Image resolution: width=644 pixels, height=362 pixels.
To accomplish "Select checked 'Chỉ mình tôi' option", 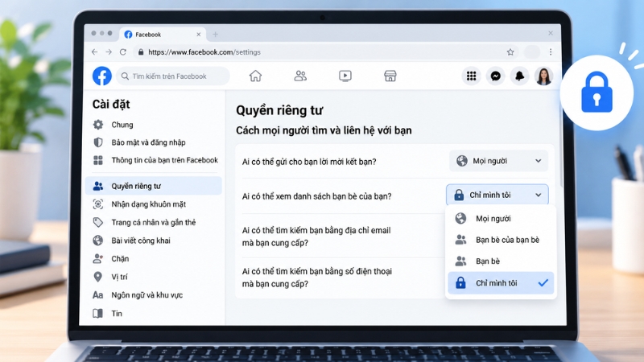I will (501, 283).
